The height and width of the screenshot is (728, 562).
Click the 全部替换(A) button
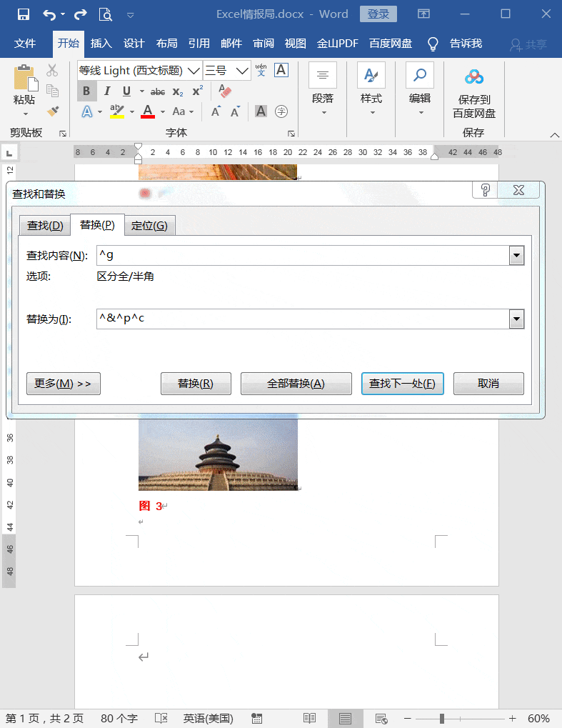point(296,384)
